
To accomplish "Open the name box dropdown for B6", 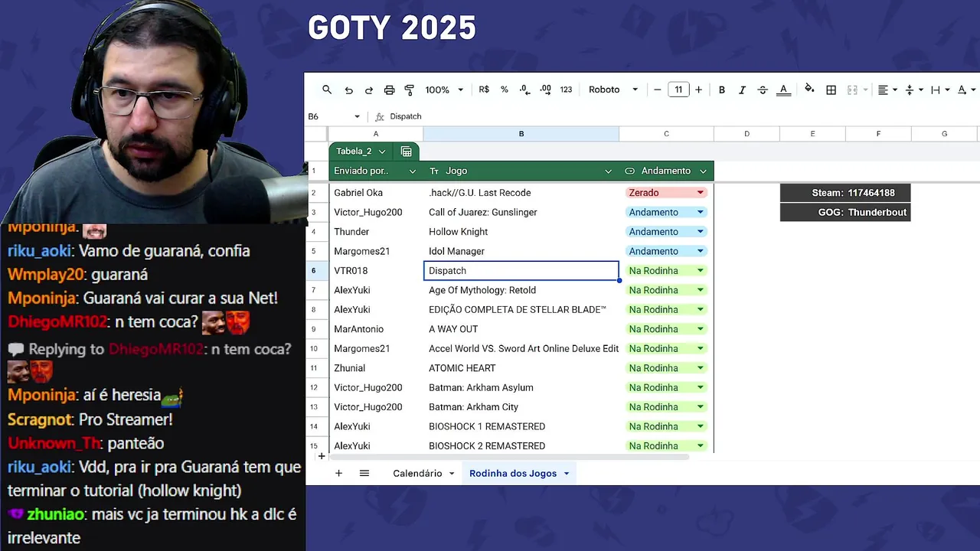I will point(357,116).
